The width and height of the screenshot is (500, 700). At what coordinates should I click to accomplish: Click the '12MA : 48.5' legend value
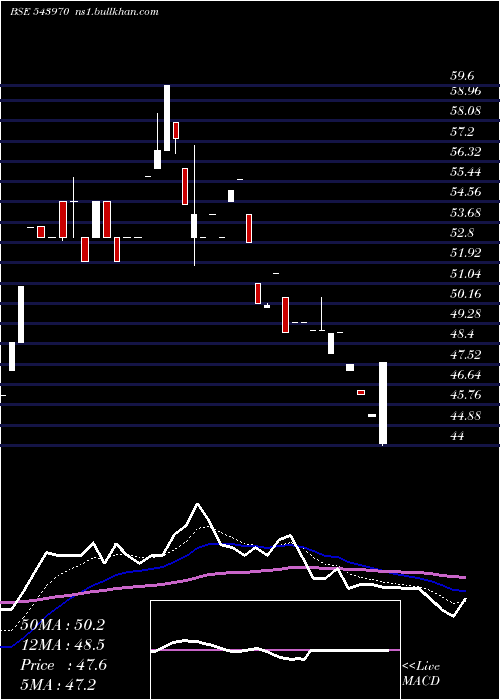62,645
